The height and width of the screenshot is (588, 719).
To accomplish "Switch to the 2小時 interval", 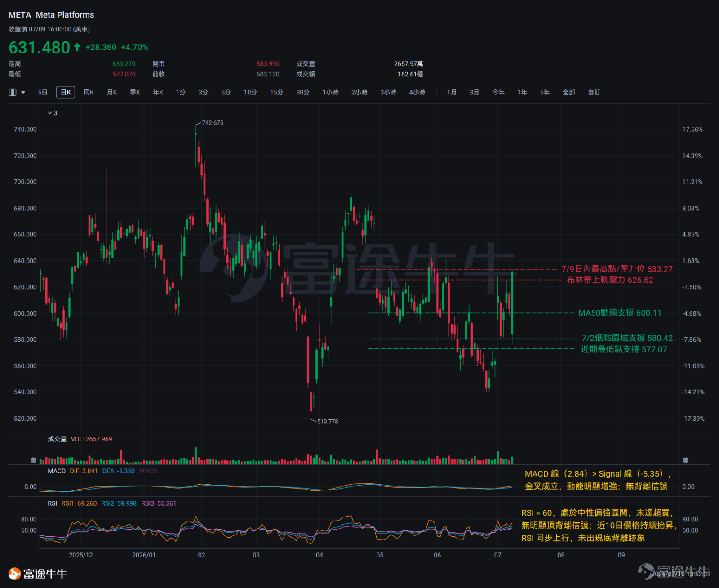I will [359, 92].
